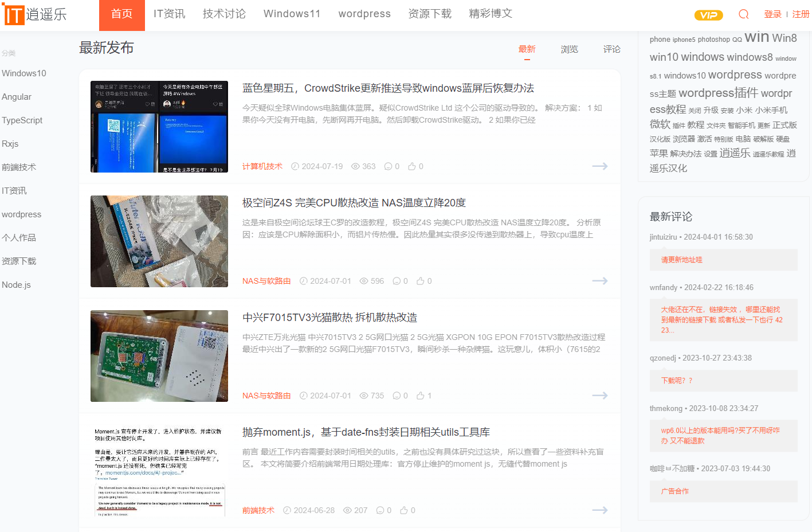Select 资源下载 category in sidebar
812x532 pixels.
click(x=19, y=261)
